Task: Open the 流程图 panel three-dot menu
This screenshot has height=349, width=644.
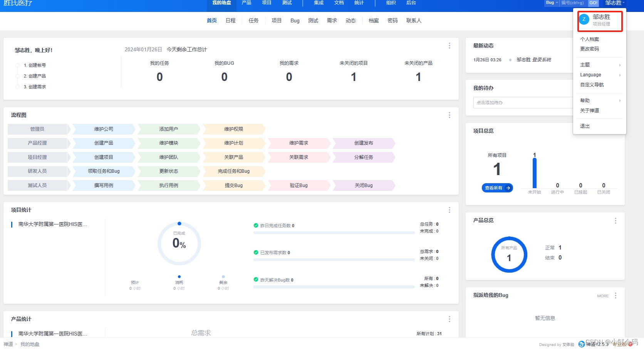Action: (449, 115)
